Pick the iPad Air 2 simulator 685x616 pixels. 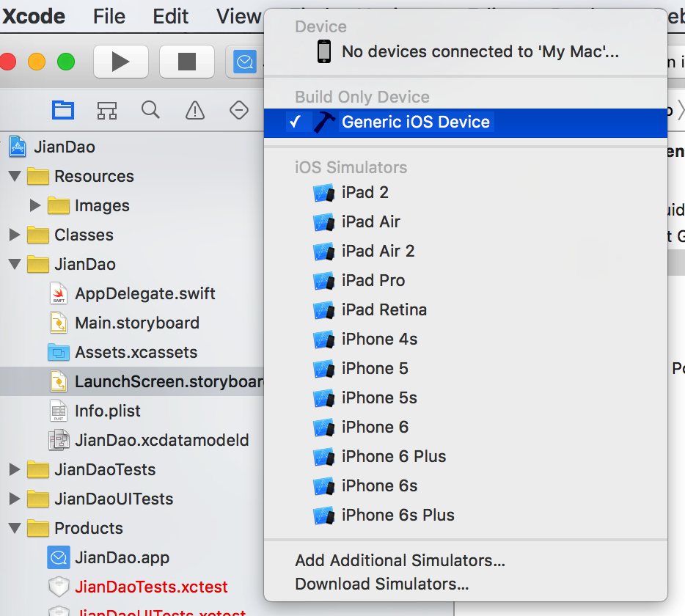pyautogui.click(x=378, y=251)
